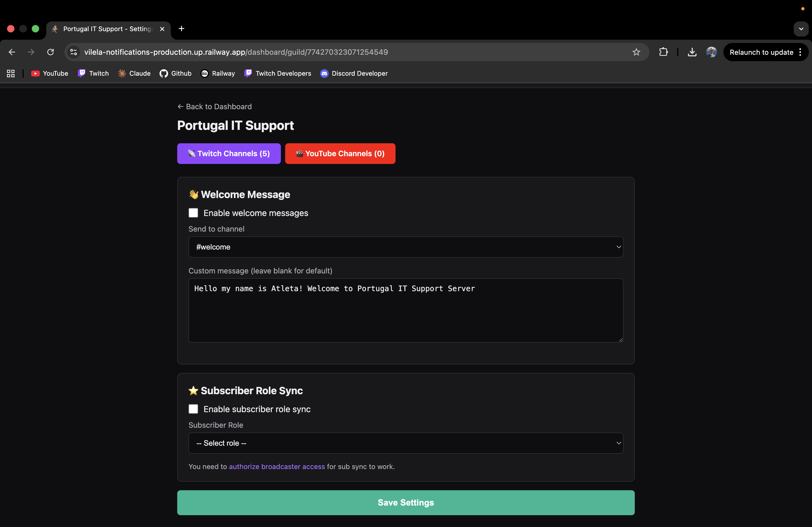This screenshot has height=527, width=812.
Task: Enable welcome messages
Action: [193, 212]
